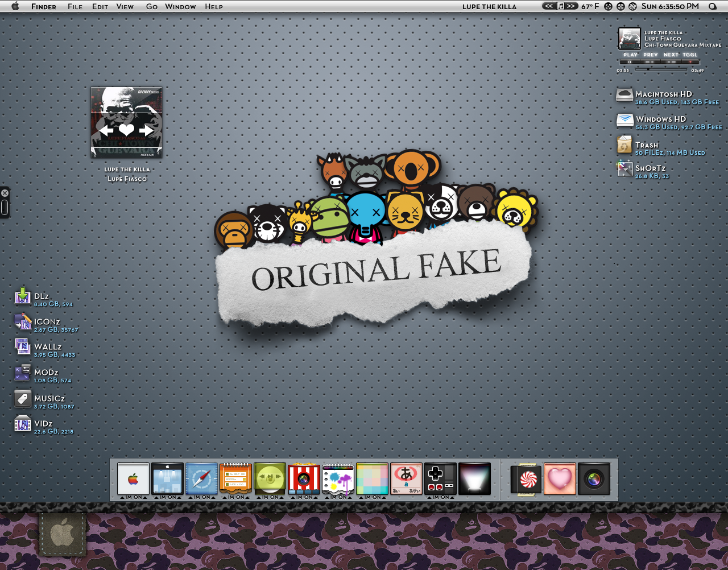Open the Apple-logo app in the dock
The height and width of the screenshot is (570, 728).
coord(133,479)
